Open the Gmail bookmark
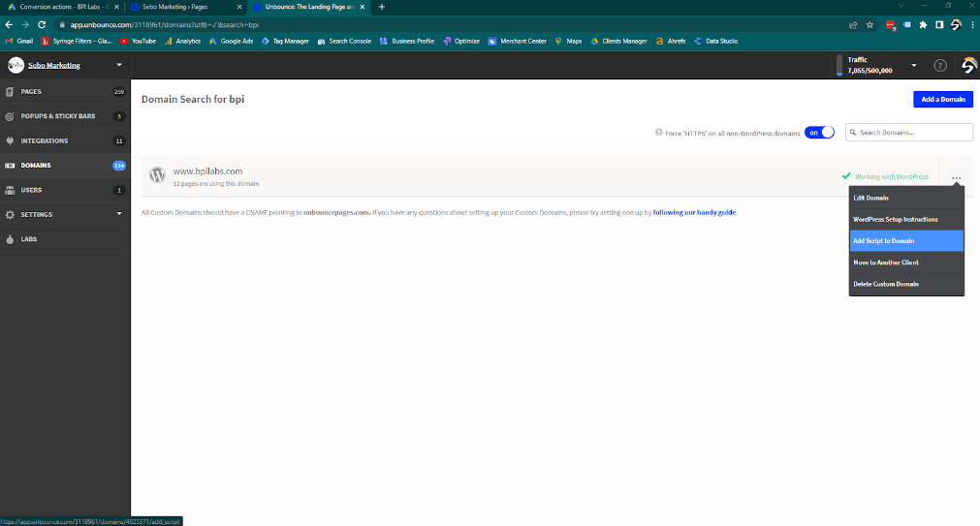The height and width of the screenshot is (526, 980). click(x=18, y=42)
